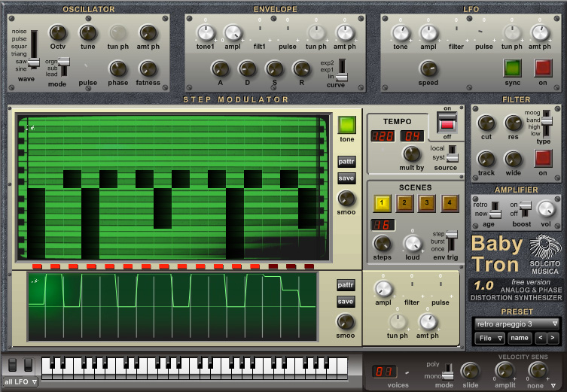Screen dimensions: 567x392
Task: Click the LFO tone knob
Action: [401, 33]
